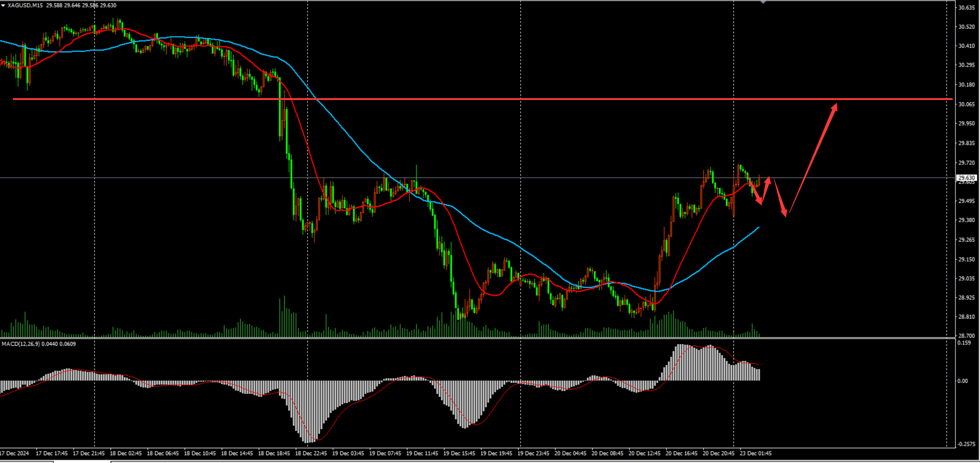Click the 30.065 price scale value

coord(967,104)
